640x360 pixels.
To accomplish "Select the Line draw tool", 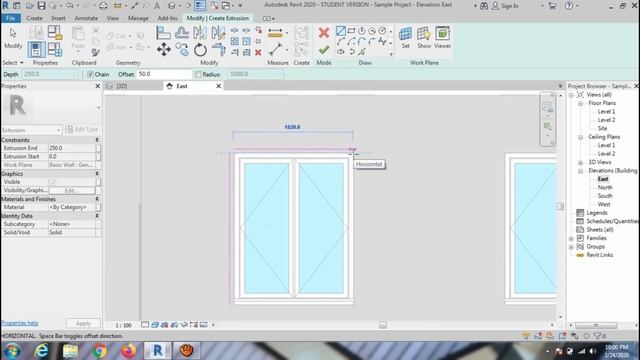I will click(x=340, y=31).
